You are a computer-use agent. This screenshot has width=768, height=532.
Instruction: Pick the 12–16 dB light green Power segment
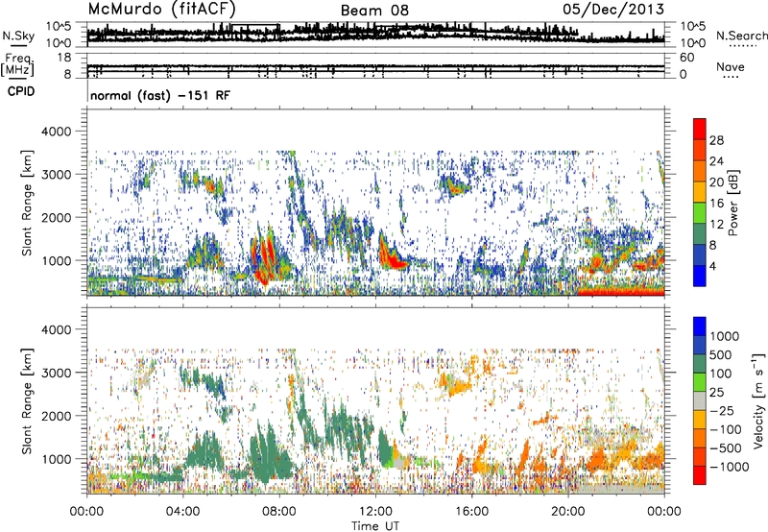click(x=700, y=213)
